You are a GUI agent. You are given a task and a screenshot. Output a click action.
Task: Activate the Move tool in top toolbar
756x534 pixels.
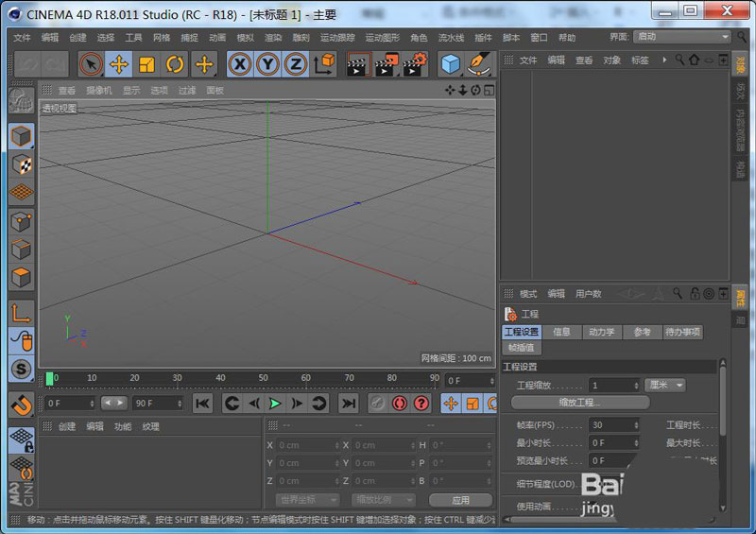(x=119, y=64)
